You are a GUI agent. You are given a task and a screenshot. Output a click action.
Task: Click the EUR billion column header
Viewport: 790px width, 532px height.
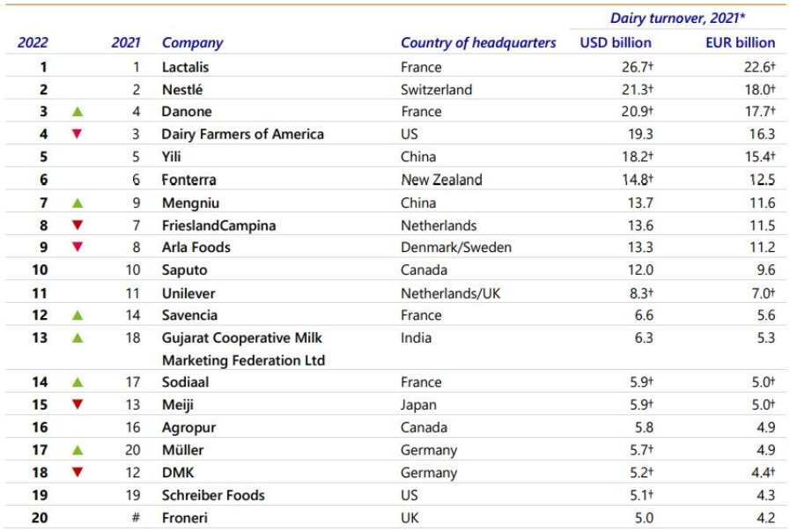(x=740, y=42)
